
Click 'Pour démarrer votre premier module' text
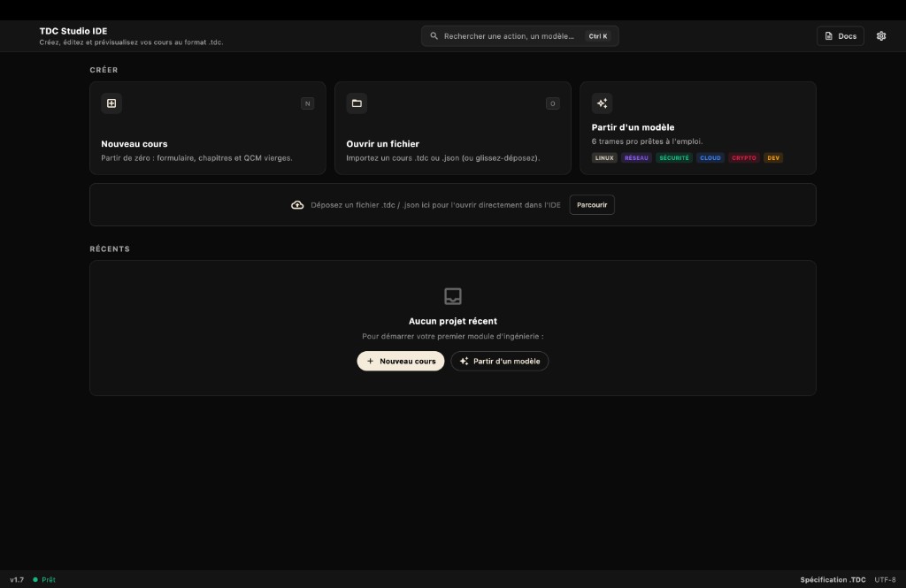tap(453, 336)
